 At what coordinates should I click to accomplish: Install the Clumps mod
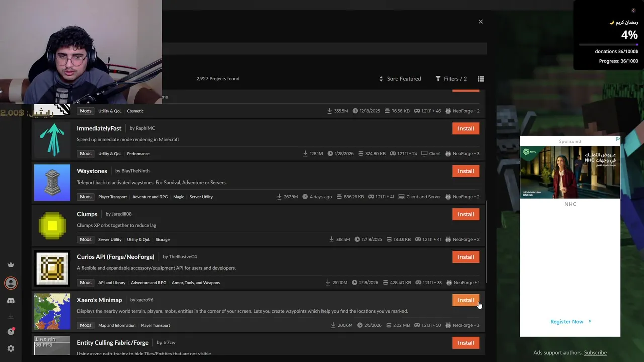point(466,214)
